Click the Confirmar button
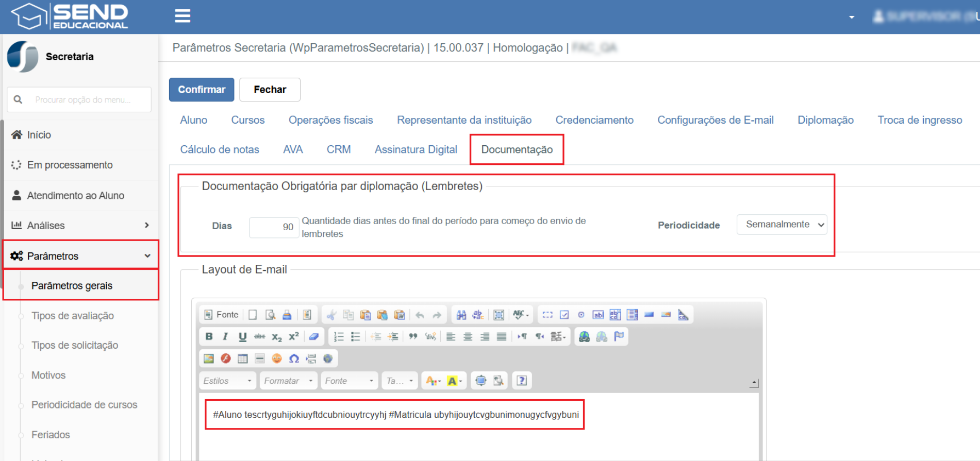 [x=202, y=90]
